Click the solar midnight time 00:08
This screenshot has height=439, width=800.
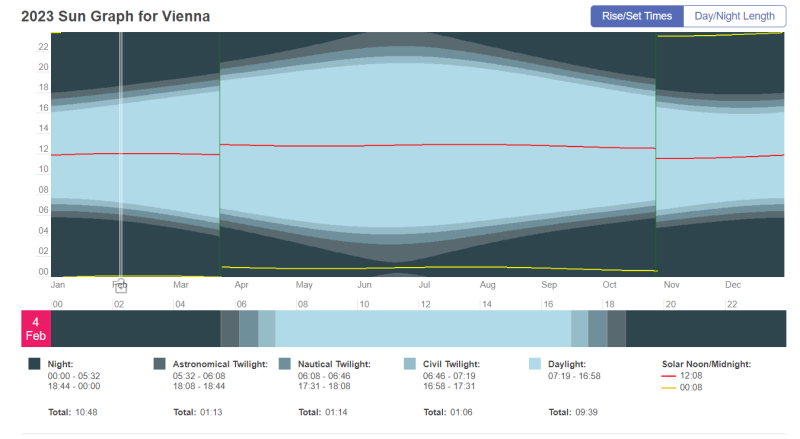tap(691, 387)
